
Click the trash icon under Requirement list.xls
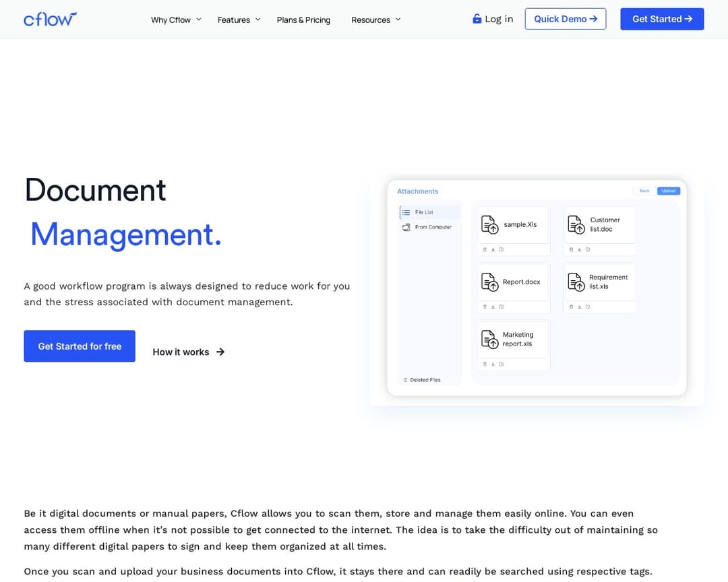coord(571,306)
